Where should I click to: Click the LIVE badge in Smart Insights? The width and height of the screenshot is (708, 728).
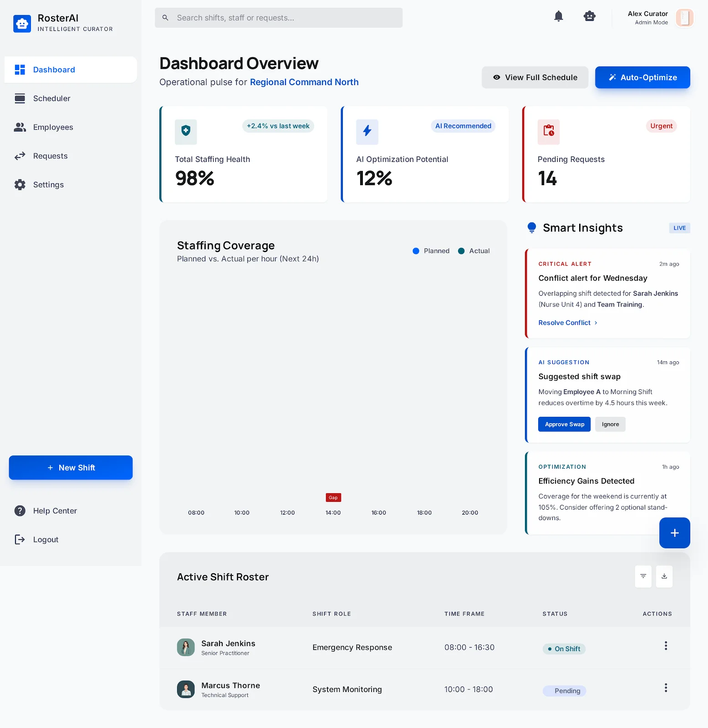(x=679, y=228)
